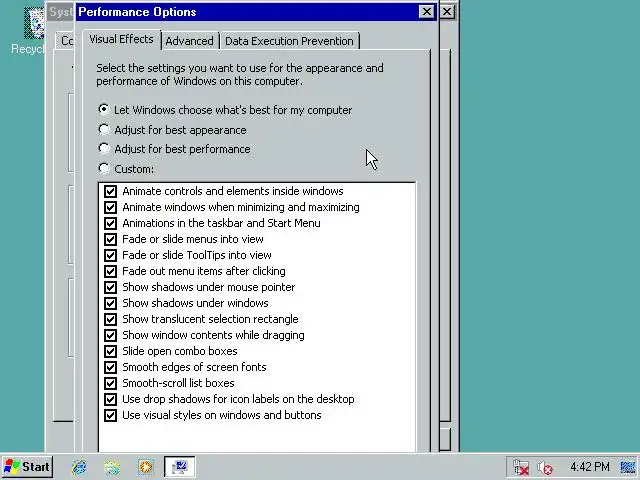Disable Show shadows under mouse pointer

[110, 287]
